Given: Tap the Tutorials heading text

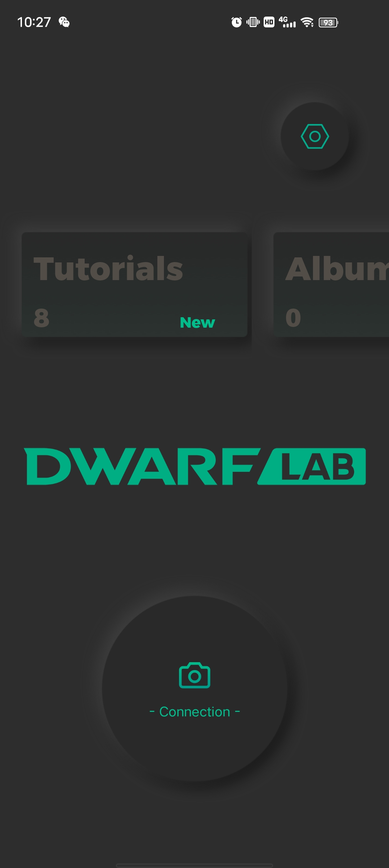Looking at the screenshot, I should [108, 269].
